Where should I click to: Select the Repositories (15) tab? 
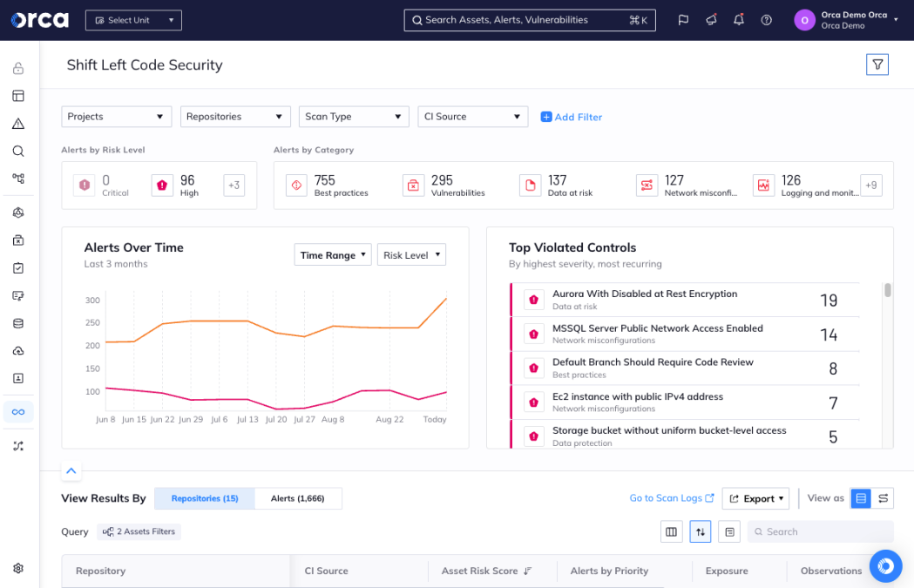[205, 498]
